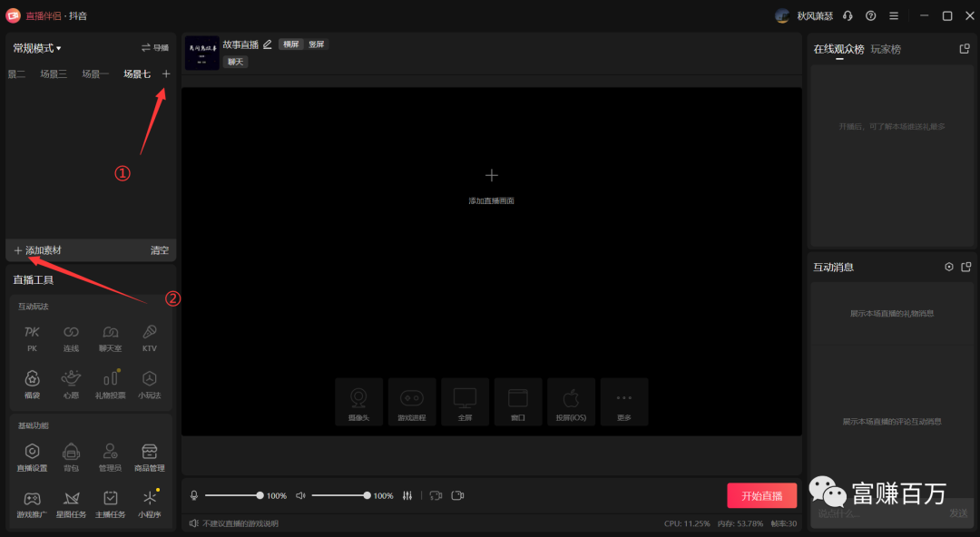Image resolution: width=980 pixels, height=537 pixels.
Task: Mute the speaker output icon
Action: pos(300,495)
